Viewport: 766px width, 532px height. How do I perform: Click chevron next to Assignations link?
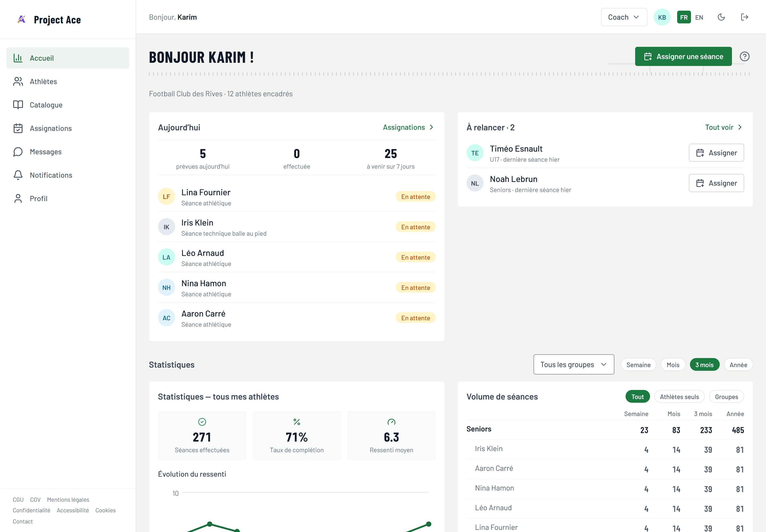432,127
